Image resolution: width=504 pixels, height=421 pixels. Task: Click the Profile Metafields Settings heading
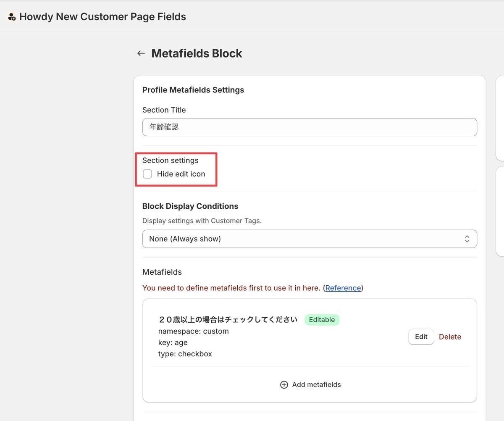[x=193, y=90]
